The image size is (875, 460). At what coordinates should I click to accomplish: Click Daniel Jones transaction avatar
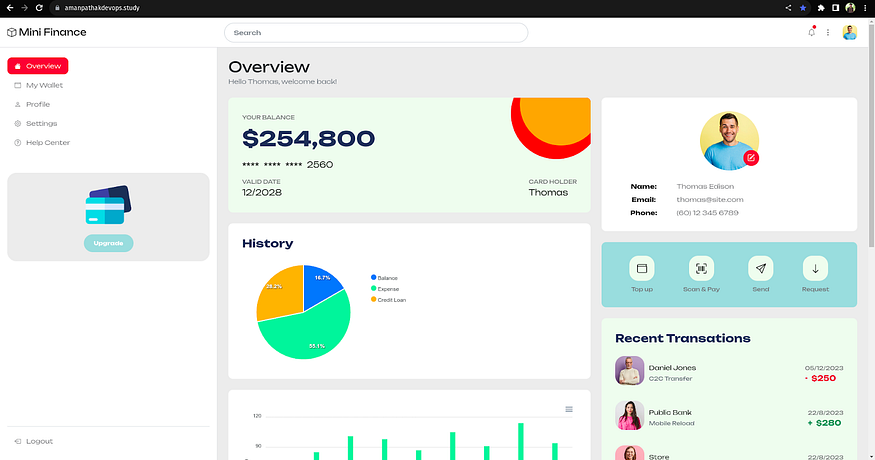[629, 371]
